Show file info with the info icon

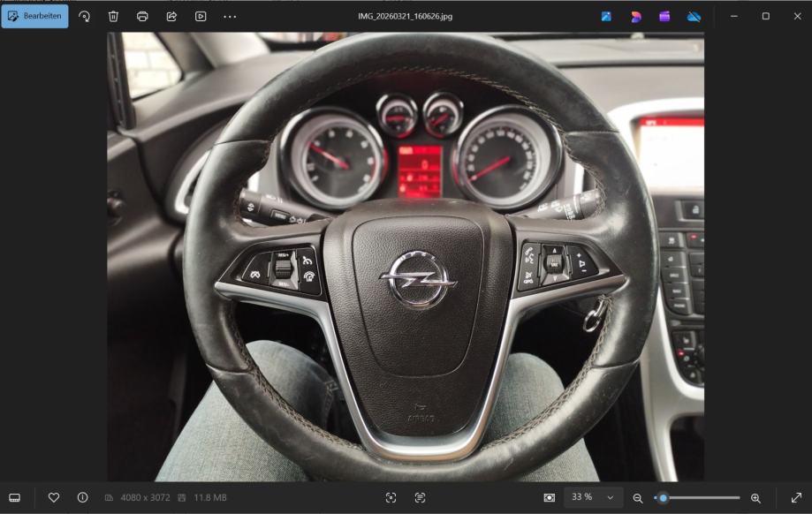pos(82,497)
